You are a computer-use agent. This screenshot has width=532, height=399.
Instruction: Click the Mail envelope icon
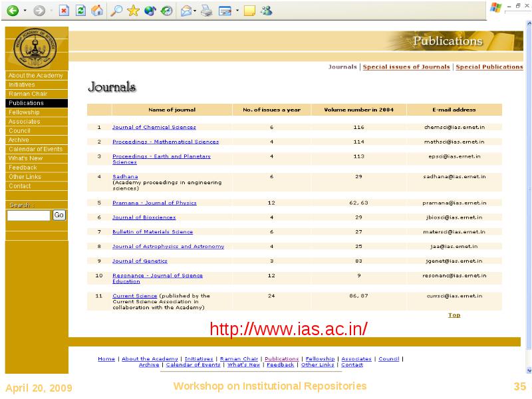coord(186,11)
